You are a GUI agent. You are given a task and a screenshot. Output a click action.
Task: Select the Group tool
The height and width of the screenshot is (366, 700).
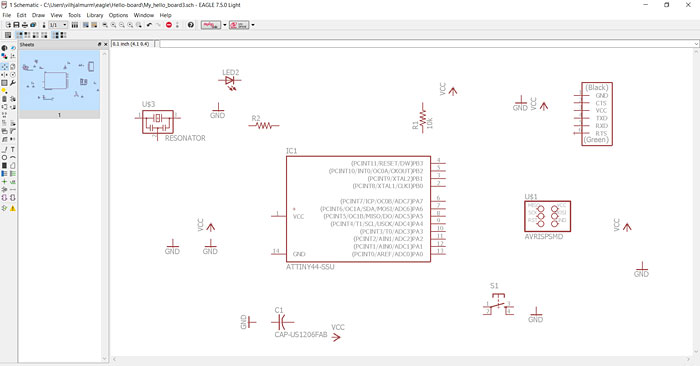(4, 83)
